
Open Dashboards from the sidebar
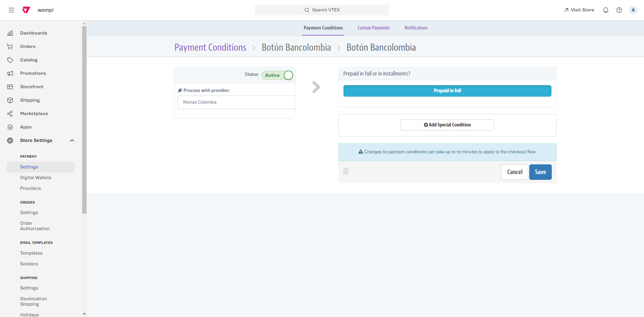(34, 33)
